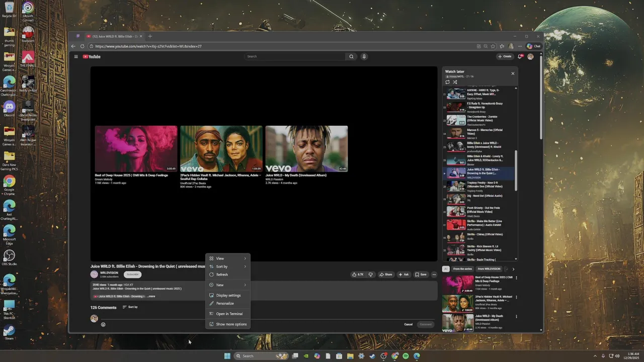Screen dimensions: 644x362
Task: Select the All chip in suggestions
Action: click(446, 269)
